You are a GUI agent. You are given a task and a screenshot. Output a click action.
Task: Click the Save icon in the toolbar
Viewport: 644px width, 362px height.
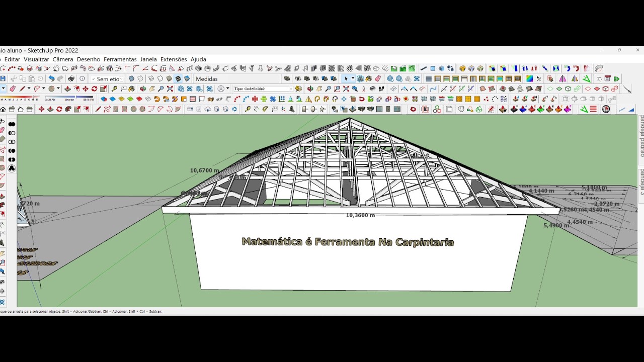(x=3, y=78)
